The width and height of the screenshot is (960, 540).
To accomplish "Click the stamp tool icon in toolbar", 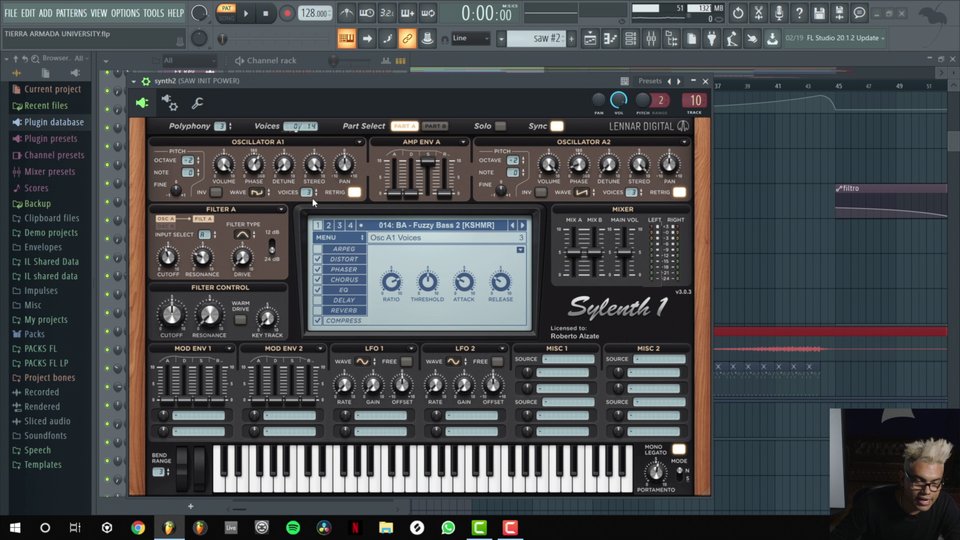I will tap(427, 39).
